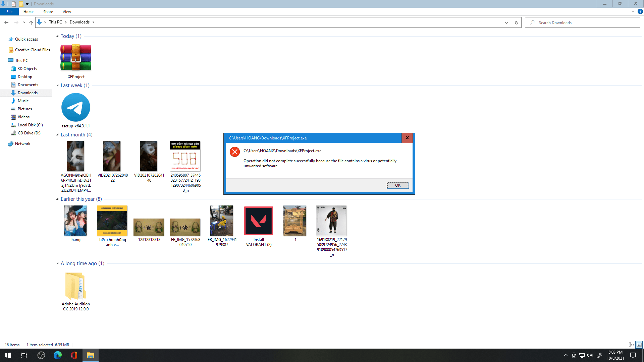Screen dimensions: 644x362
Task: Select the 12312312313 image file
Action: [x=149, y=227]
